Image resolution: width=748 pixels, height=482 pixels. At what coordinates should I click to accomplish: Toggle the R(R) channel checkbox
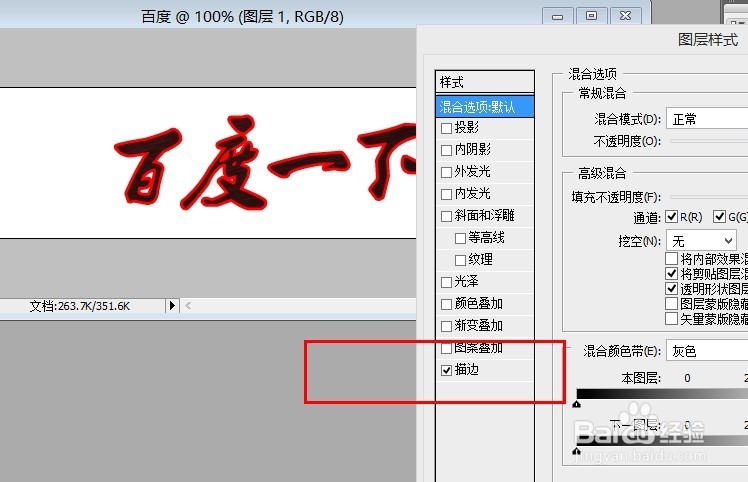(x=672, y=217)
